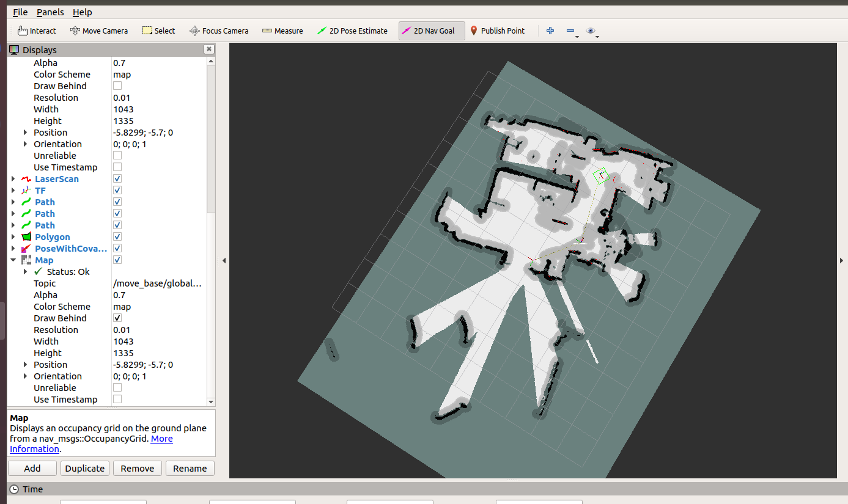The image size is (848, 504).
Task: Click the plus icon to add a toolbar tool
Action: click(x=550, y=31)
